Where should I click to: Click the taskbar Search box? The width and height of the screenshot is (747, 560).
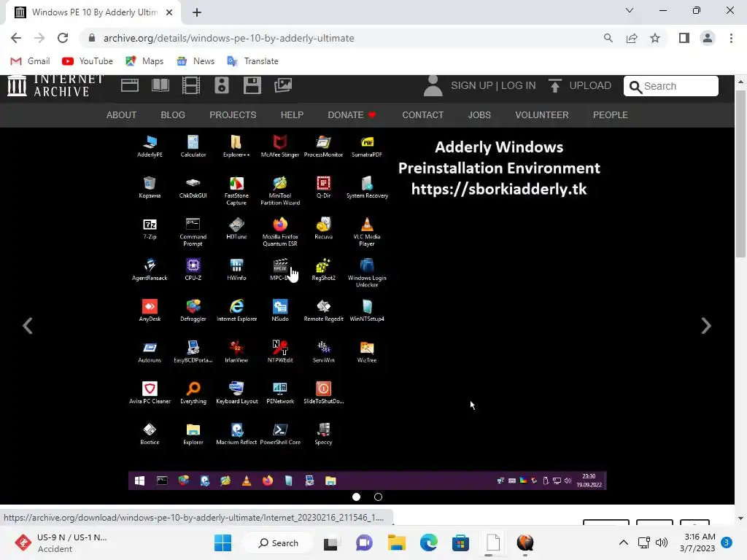pos(279,542)
